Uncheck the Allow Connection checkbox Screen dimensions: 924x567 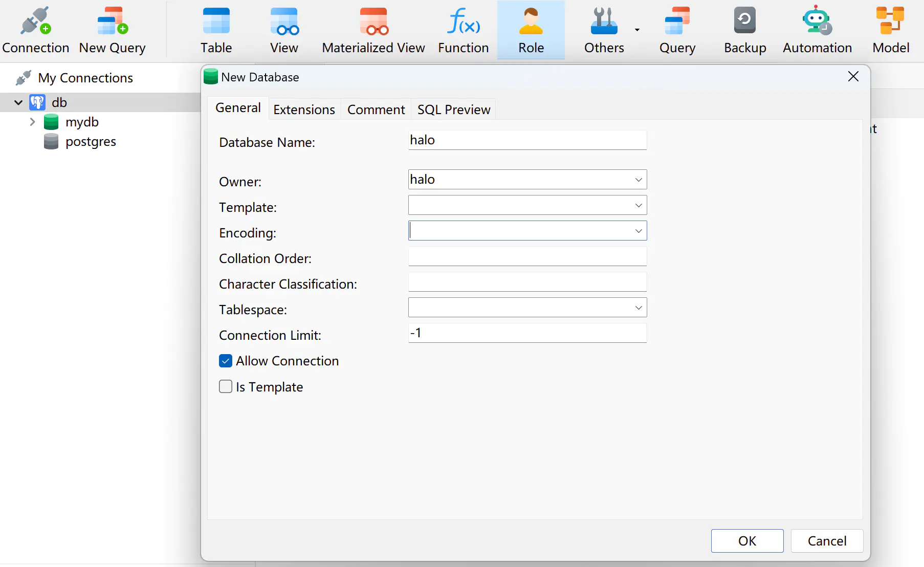226,361
